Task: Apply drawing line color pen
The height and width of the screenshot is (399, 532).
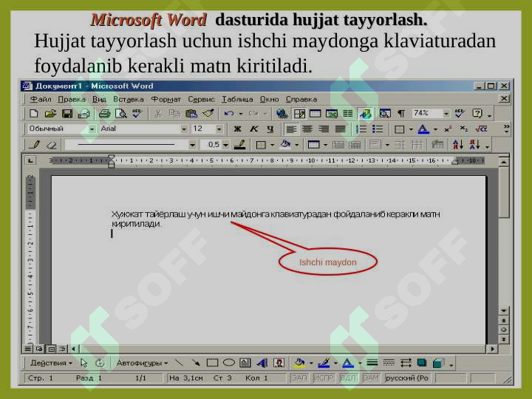Action: click(x=324, y=363)
